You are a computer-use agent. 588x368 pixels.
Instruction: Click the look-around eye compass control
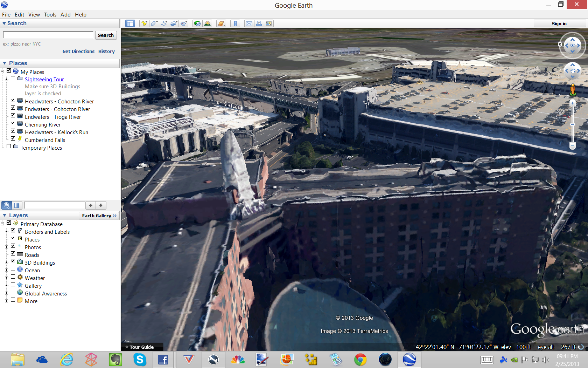[573, 46]
